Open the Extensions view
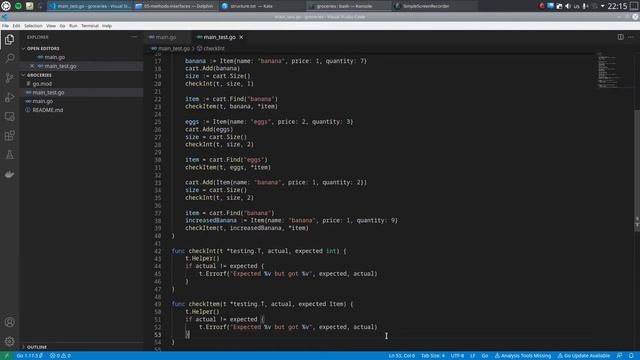The image size is (640, 360). point(9,136)
